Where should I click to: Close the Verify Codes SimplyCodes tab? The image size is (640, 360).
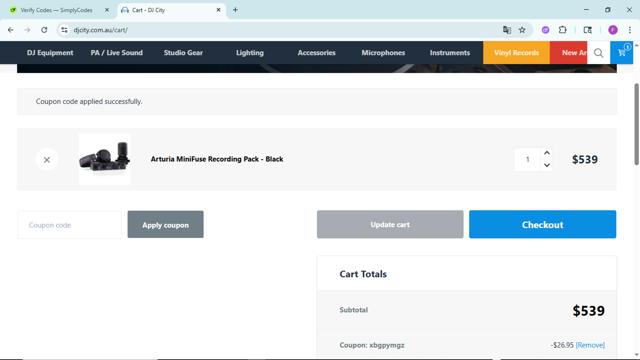coord(107,10)
